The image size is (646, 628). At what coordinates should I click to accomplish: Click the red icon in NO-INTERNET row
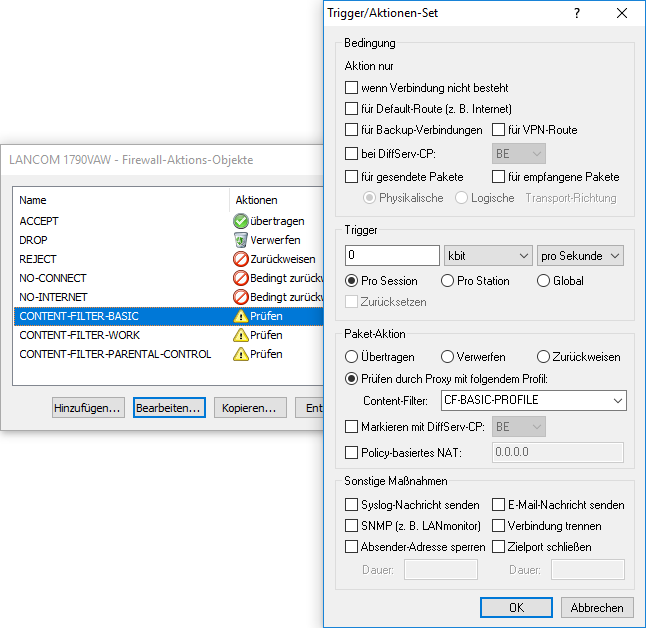click(240, 297)
